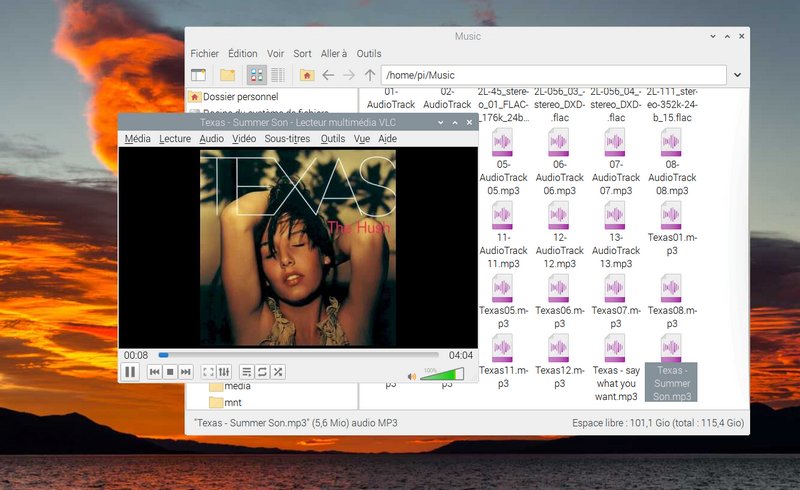Go to home folder via toolbar

(x=307, y=75)
